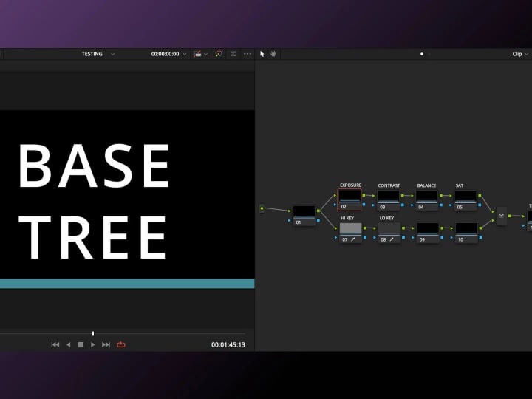Click the green source input node
The height and width of the screenshot is (399, 532).
(262, 208)
